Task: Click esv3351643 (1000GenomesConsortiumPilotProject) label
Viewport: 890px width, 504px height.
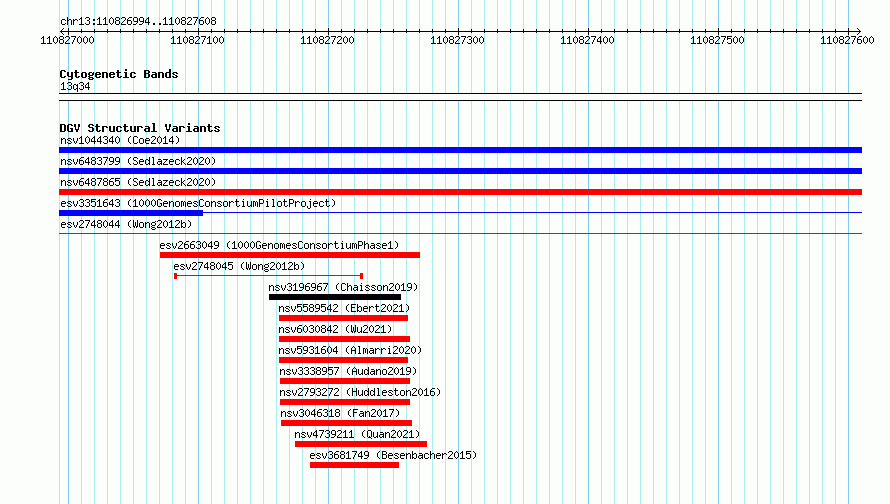Action: [x=198, y=203]
